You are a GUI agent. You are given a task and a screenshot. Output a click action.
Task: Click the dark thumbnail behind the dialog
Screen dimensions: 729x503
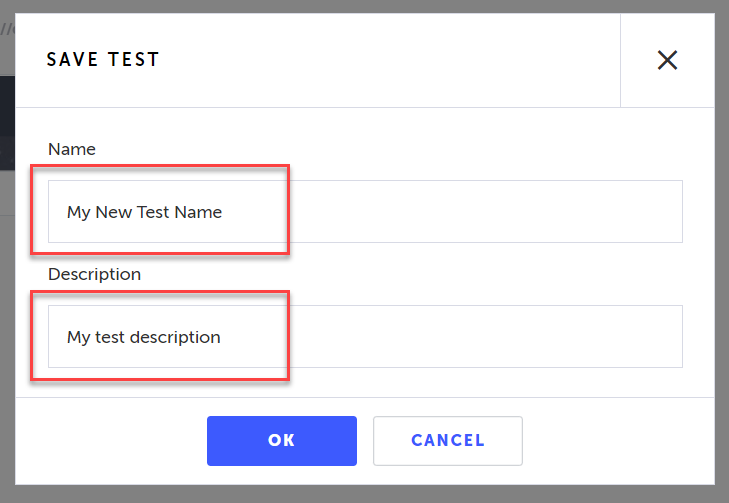(6, 120)
